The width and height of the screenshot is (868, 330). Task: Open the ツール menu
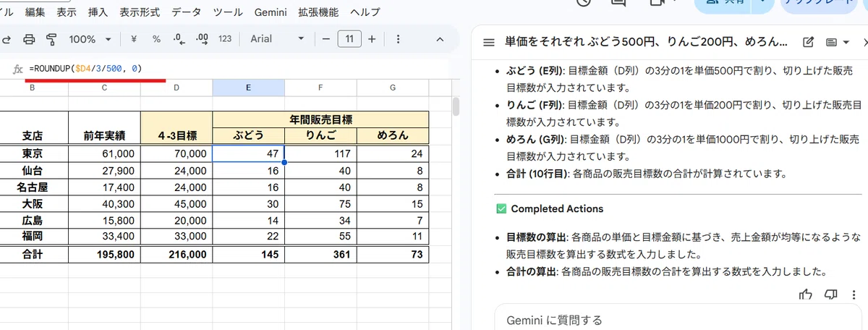coord(229,13)
